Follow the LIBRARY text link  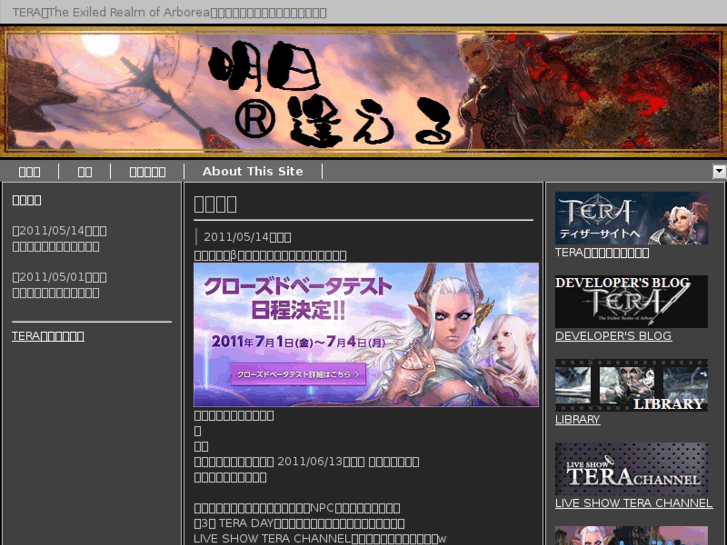577,419
